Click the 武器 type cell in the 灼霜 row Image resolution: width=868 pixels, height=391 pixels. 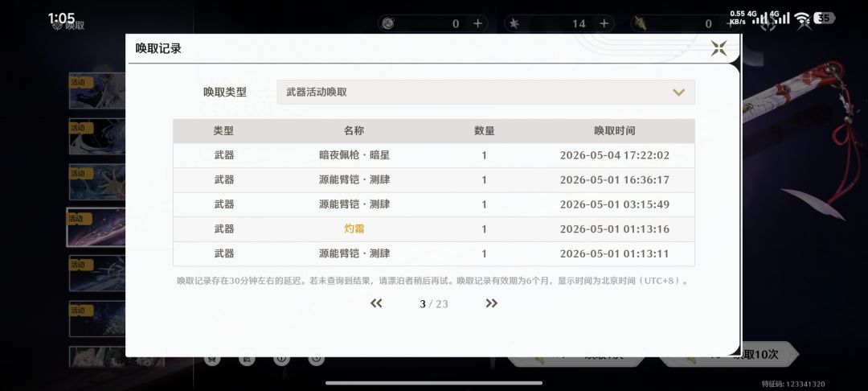coord(223,228)
